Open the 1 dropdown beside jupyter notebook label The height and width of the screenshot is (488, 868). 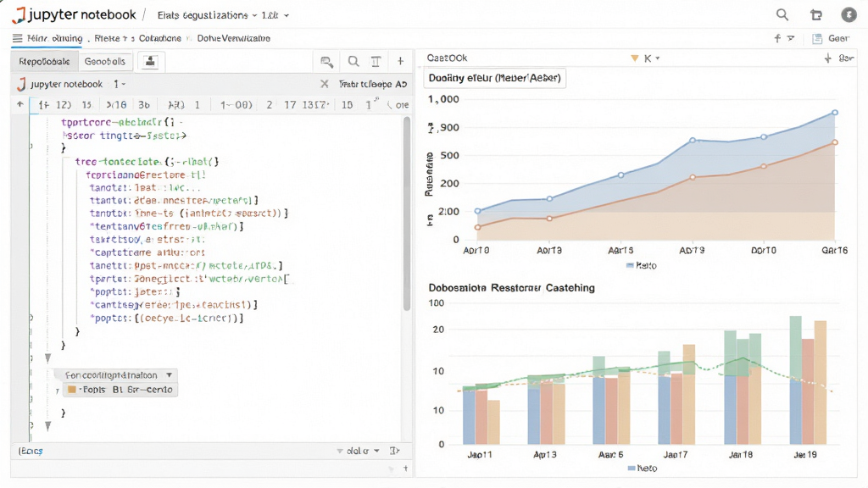click(120, 84)
